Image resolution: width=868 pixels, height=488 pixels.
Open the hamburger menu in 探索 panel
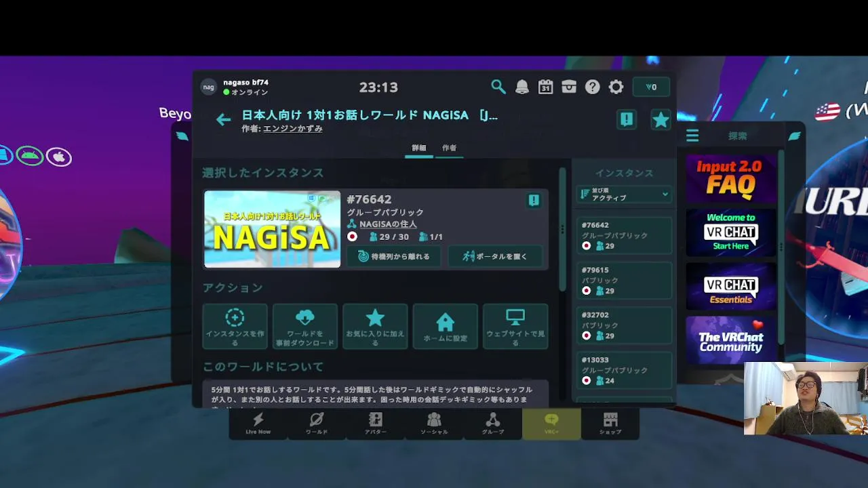pos(692,136)
